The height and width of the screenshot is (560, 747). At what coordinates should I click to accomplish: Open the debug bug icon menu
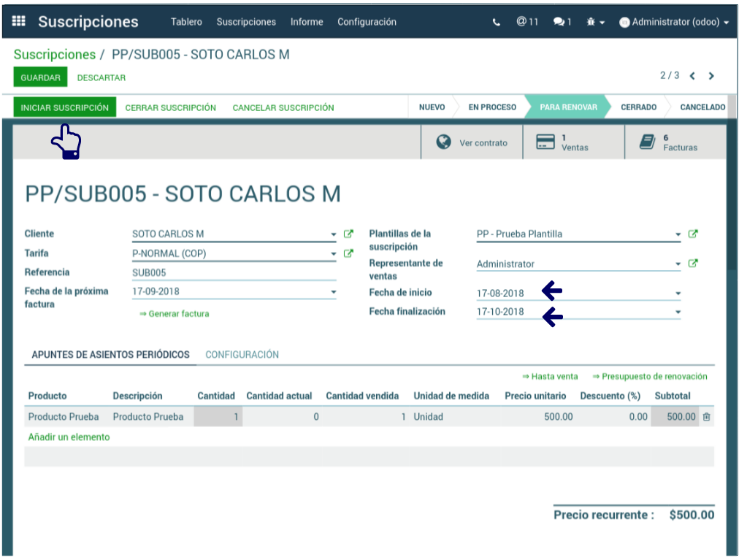tap(595, 22)
